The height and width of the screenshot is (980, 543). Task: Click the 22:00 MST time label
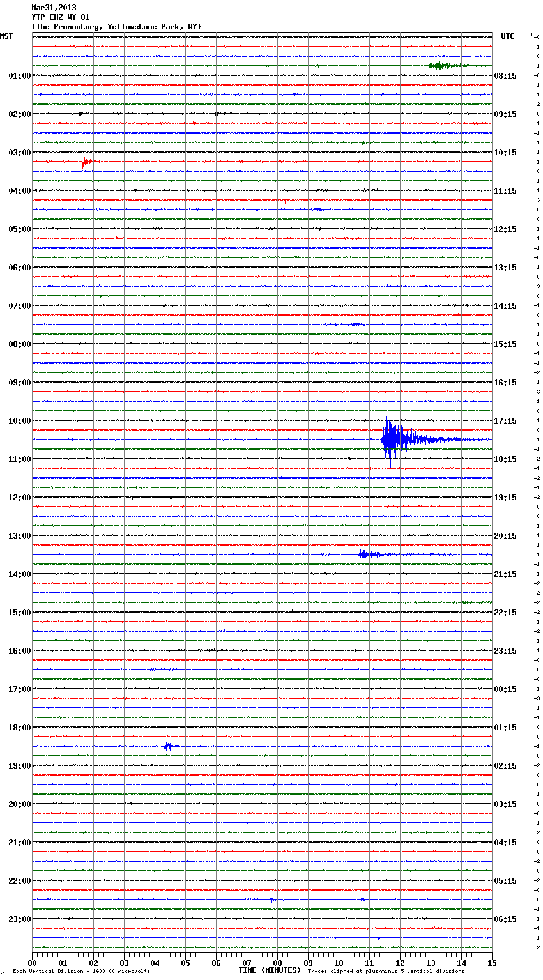19,881
